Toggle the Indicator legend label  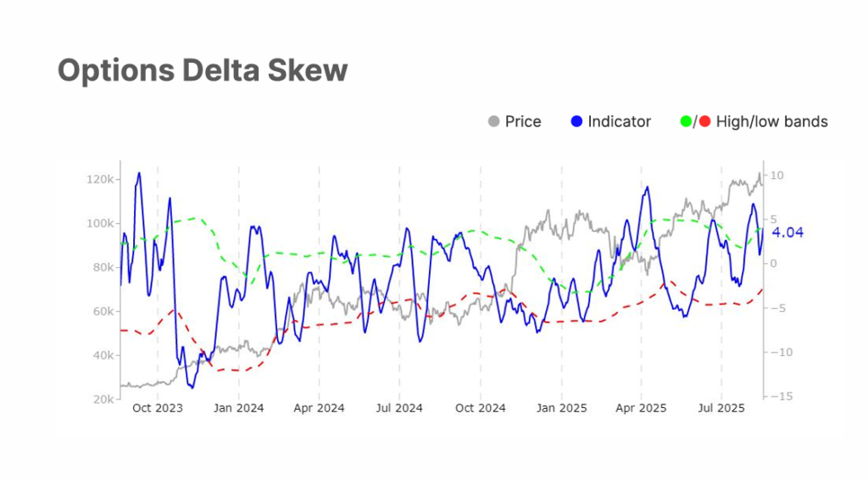(x=620, y=121)
